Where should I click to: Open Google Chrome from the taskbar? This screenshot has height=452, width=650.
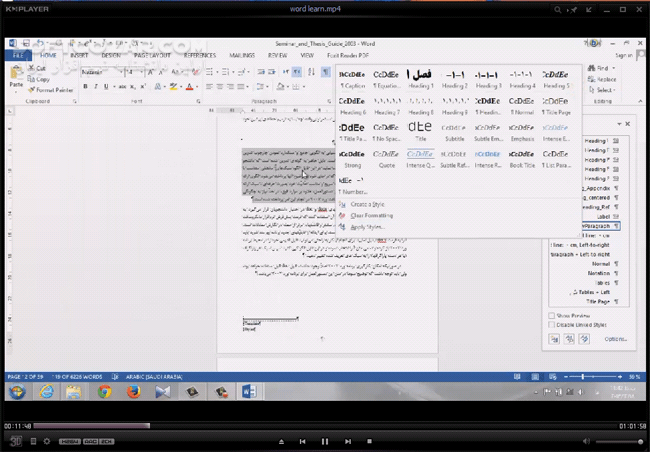click(104, 392)
